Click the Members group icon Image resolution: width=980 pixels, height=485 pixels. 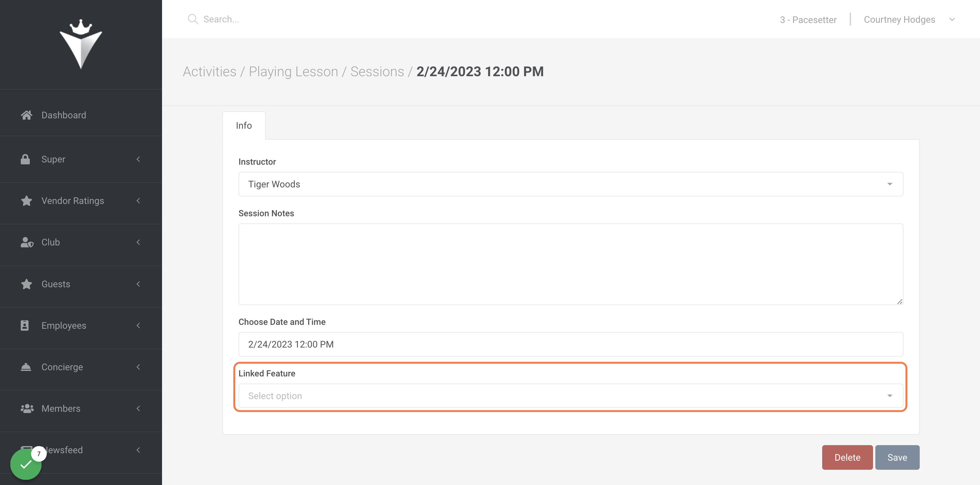[x=27, y=408]
